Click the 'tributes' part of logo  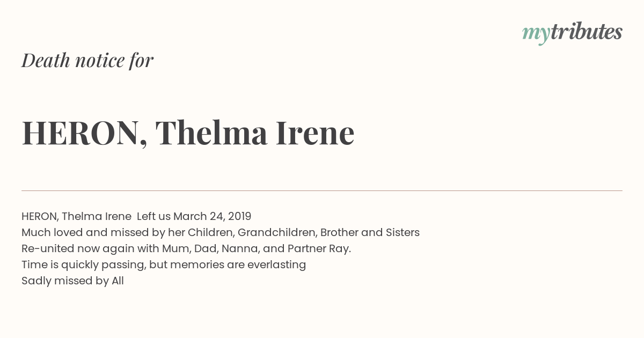[587, 32]
